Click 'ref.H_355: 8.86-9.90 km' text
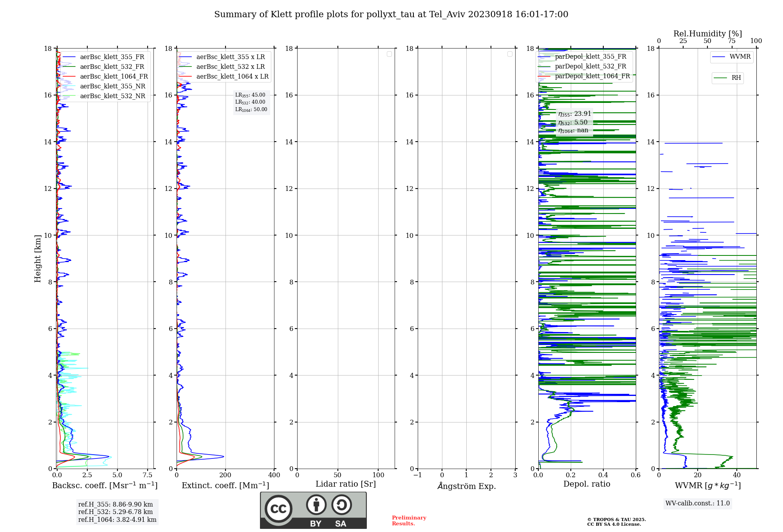Image resolution: width=783 pixels, height=532 pixels. (115, 505)
